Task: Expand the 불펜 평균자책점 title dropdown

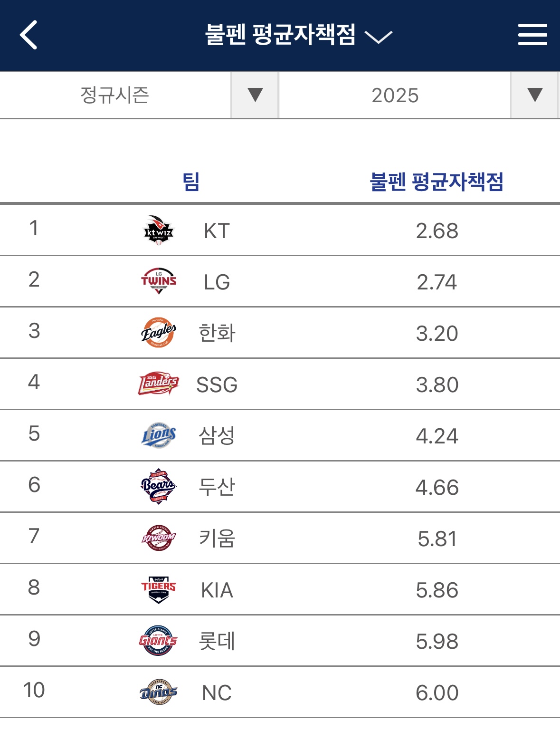Action: click(298, 35)
